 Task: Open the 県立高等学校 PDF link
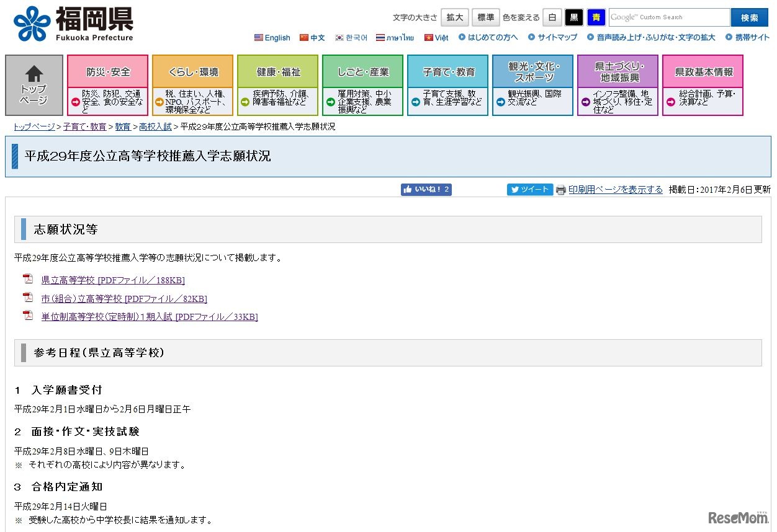(x=112, y=280)
